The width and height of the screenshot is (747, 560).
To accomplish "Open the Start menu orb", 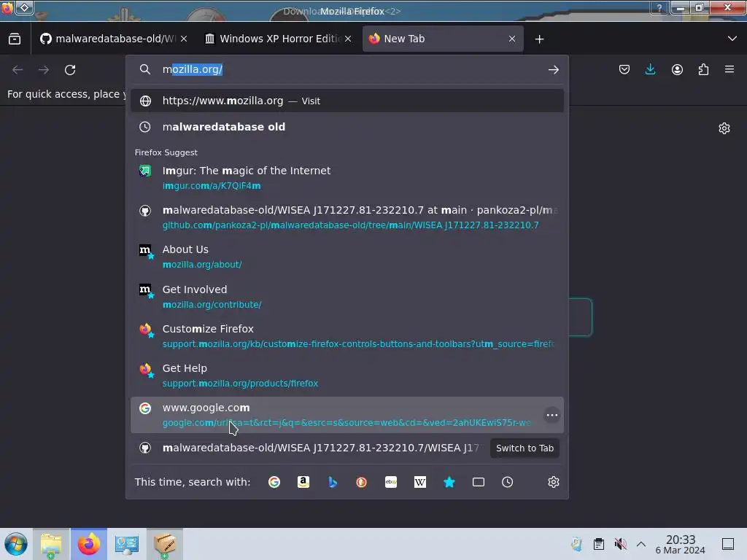I will tap(16, 544).
